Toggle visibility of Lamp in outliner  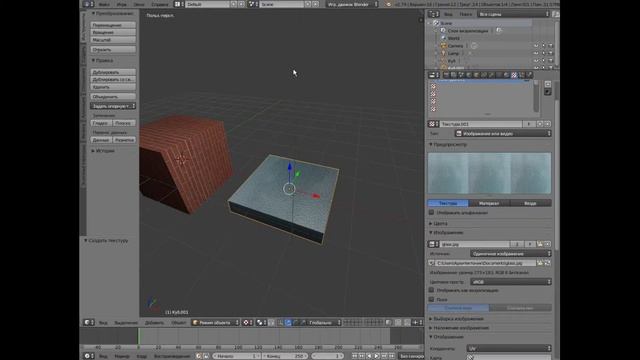(536, 53)
